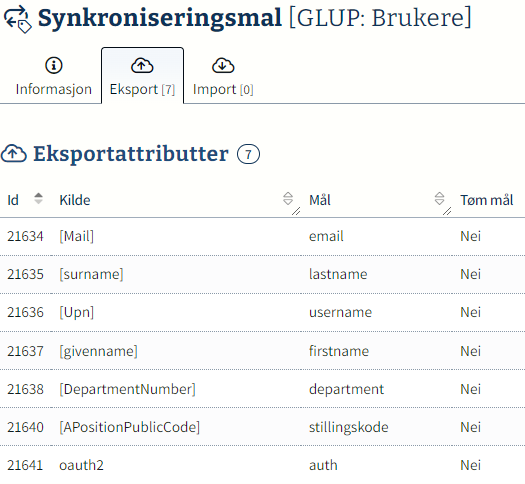Viewport: 525px width, 484px height.
Task: Click the [Upn] source entry
Action: click(77, 312)
